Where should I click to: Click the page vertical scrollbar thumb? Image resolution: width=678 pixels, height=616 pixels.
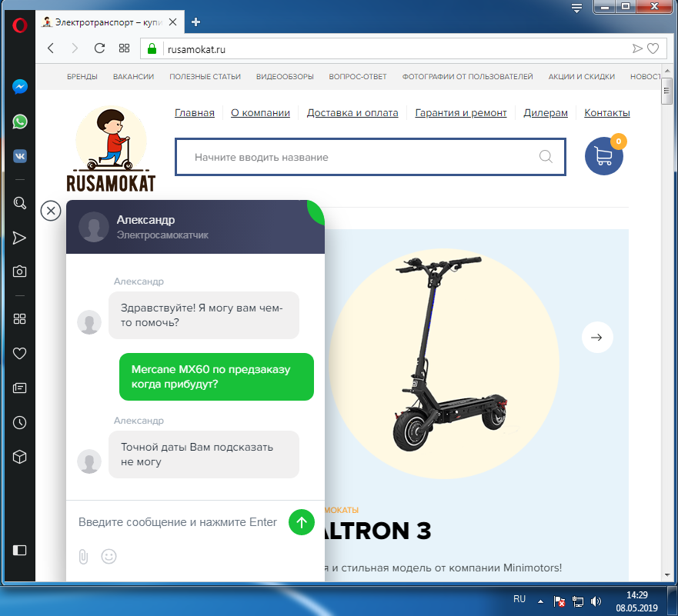666,92
